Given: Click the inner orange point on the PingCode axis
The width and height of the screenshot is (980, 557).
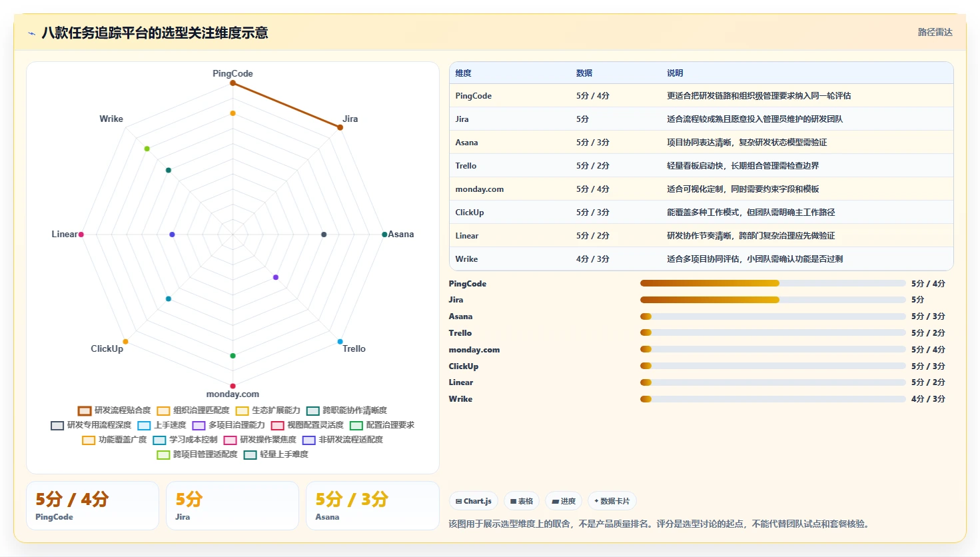Looking at the screenshot, I should (233, 113).
